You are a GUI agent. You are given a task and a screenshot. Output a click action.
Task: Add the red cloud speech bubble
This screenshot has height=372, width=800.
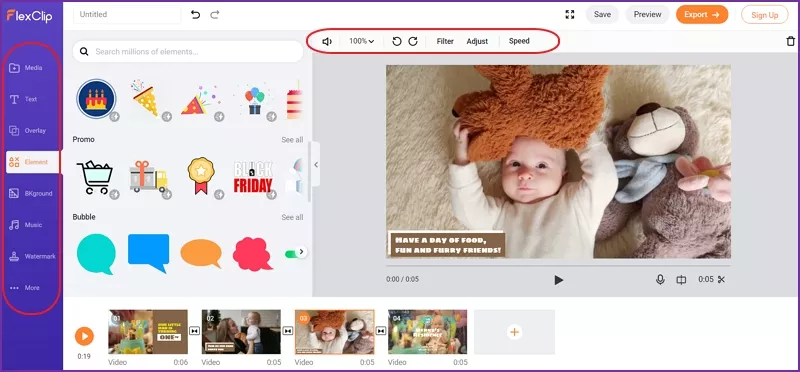[253, 254]
